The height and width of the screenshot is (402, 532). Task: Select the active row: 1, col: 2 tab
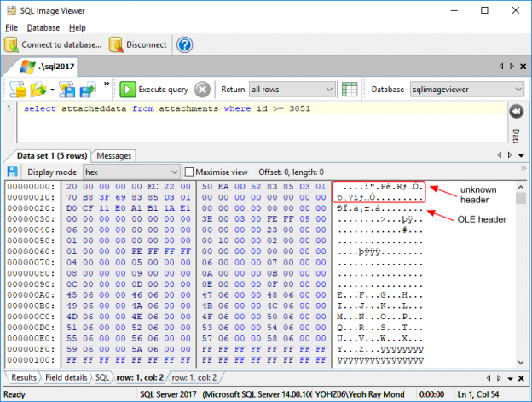coord(140,377)
